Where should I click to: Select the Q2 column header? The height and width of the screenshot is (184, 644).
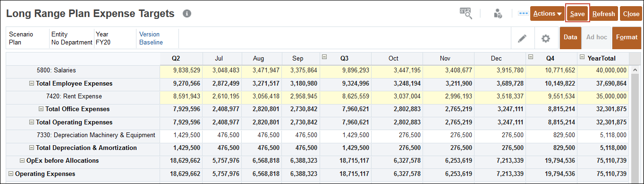[181, 59]
